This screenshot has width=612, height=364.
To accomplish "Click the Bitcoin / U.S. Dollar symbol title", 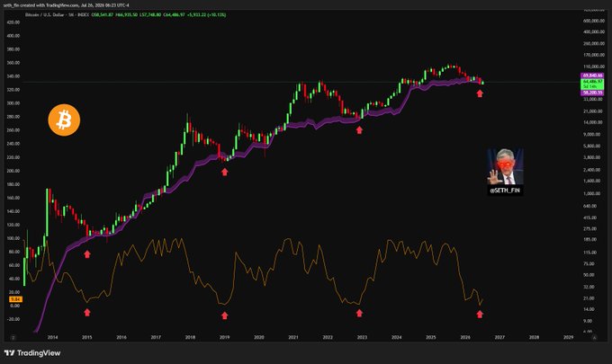I will pyautogui.click(x=44, y=14).
